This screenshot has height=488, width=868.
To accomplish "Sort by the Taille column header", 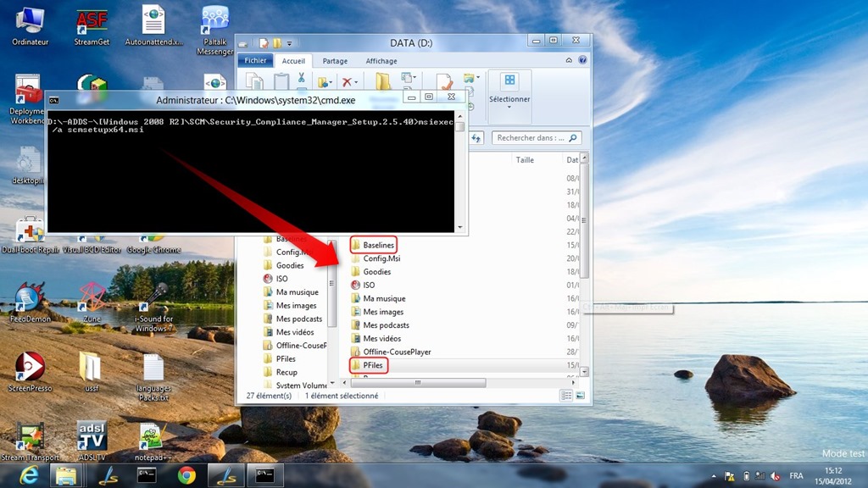I will (525, 160).
